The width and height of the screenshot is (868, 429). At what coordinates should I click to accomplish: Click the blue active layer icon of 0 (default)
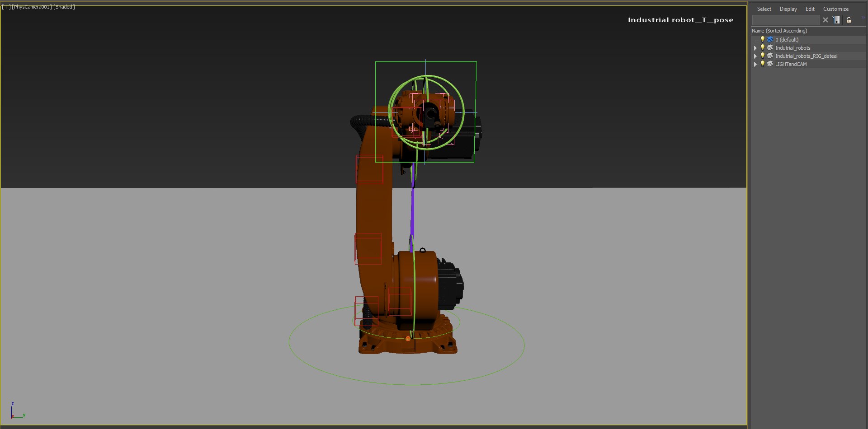(x=770, y=40)
